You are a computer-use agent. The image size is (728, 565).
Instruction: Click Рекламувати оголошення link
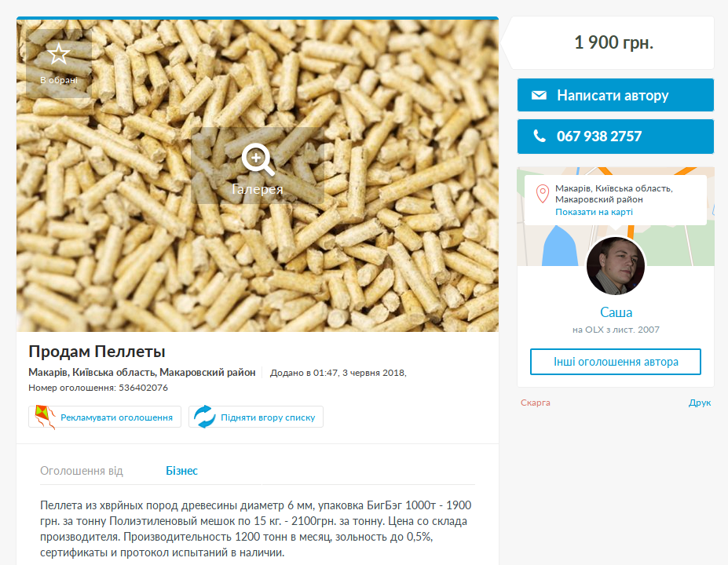click(x=116, y=417)
